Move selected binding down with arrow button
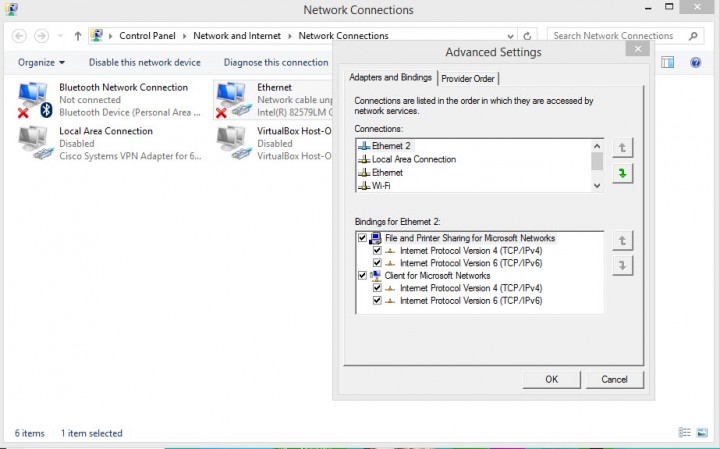Screen dimensions: 720x449 coord(622,266)
